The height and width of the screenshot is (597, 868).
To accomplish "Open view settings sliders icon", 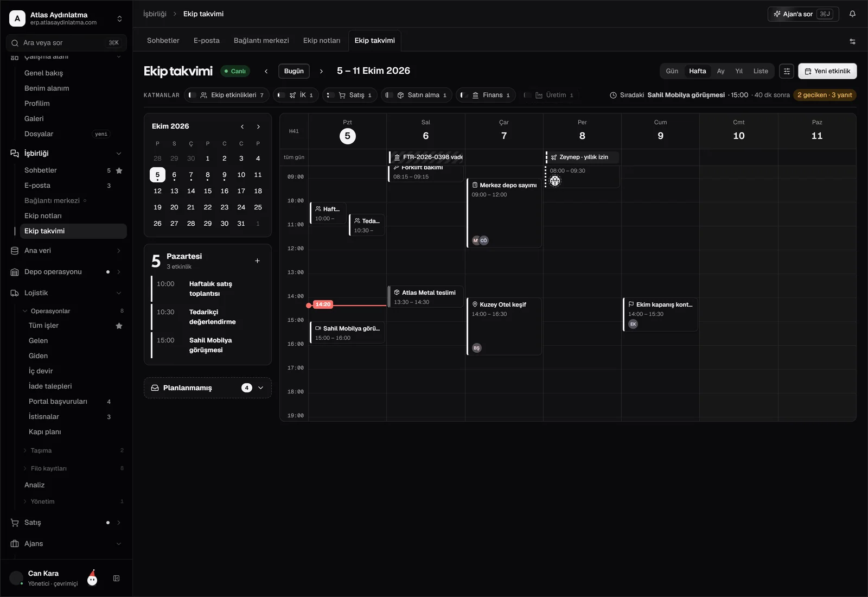I will coord(852,41).
